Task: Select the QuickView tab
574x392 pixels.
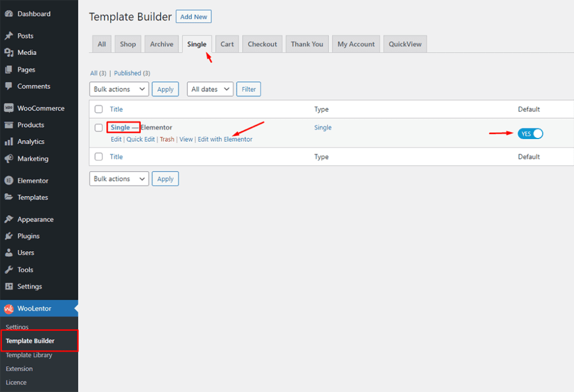Action: pyautogui.click(x=405, y=44)
